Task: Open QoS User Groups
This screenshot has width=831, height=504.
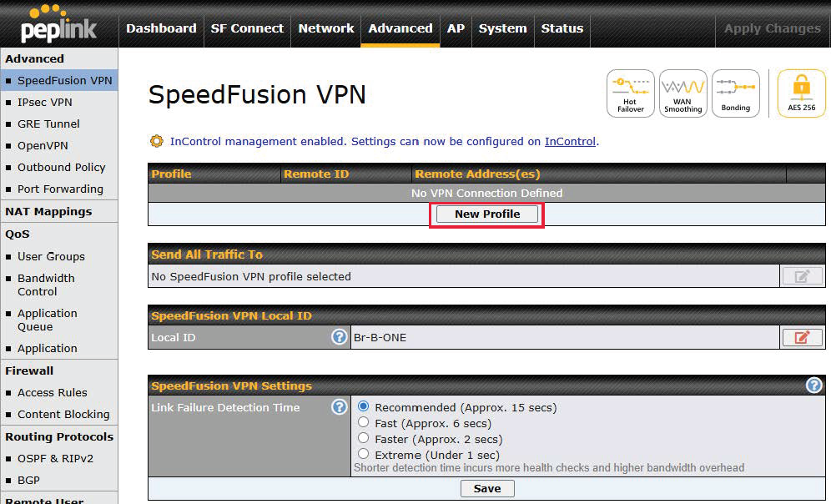Action: coord(51,256)
